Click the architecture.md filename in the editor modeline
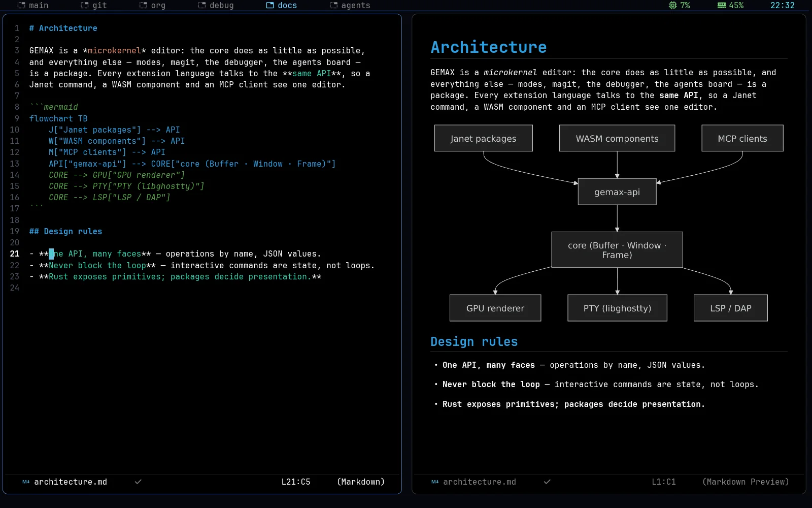 coord(71,482)
